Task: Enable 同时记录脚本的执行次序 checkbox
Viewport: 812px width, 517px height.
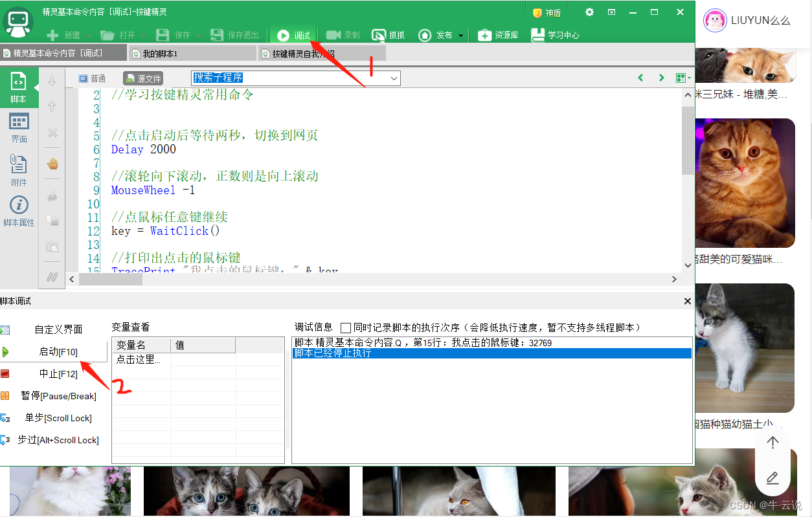Action: coord(346,328)
